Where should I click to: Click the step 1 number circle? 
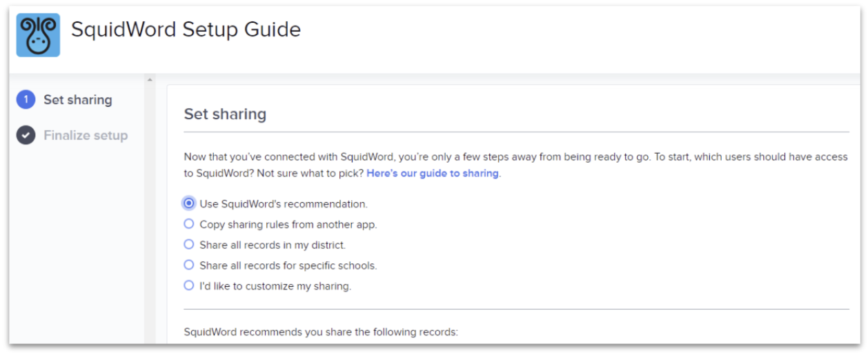click(26, 100)
